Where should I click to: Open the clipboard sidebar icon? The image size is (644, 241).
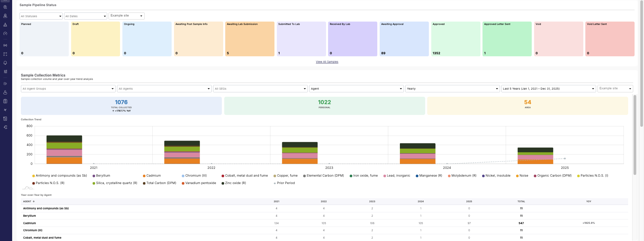point(5,101)
